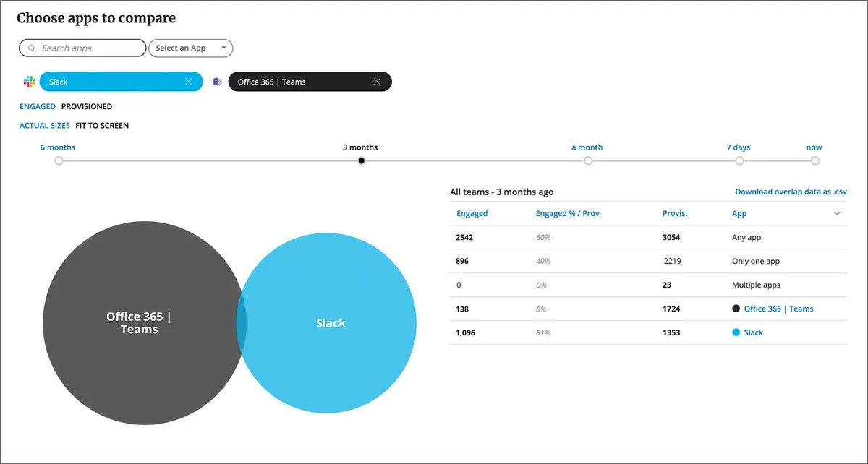
Task: Click the black Teams color dot
Action: click(736, 309)
